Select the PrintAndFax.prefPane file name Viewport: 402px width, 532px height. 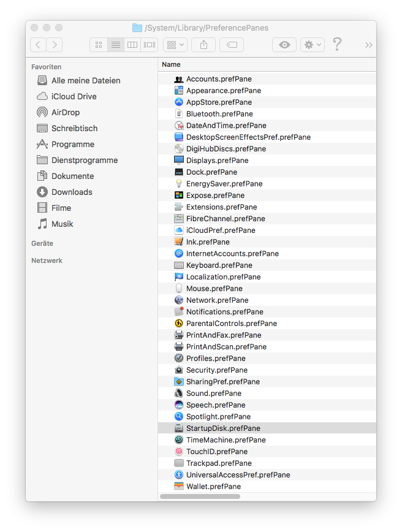click(224, 335)
